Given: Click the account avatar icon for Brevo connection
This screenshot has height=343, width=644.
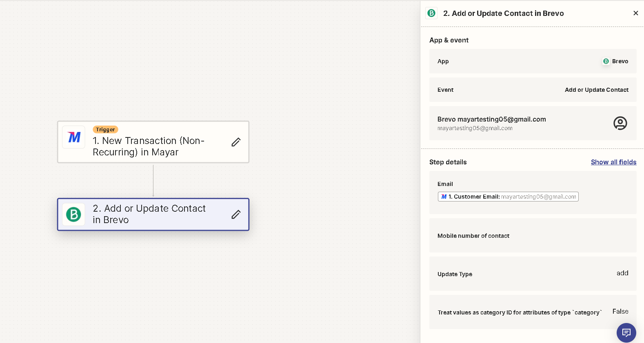Looking at the screenshot, I should [x=620, y=123].
